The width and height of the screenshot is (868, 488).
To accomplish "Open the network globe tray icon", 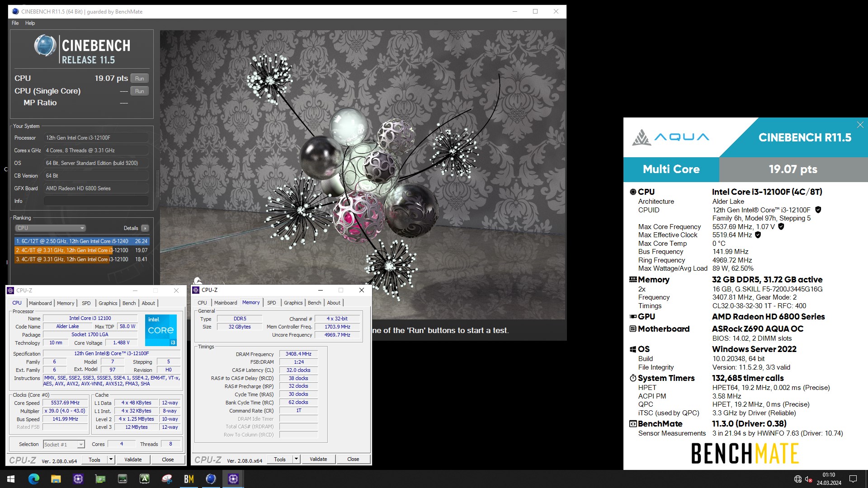I will tap(798, 479).
